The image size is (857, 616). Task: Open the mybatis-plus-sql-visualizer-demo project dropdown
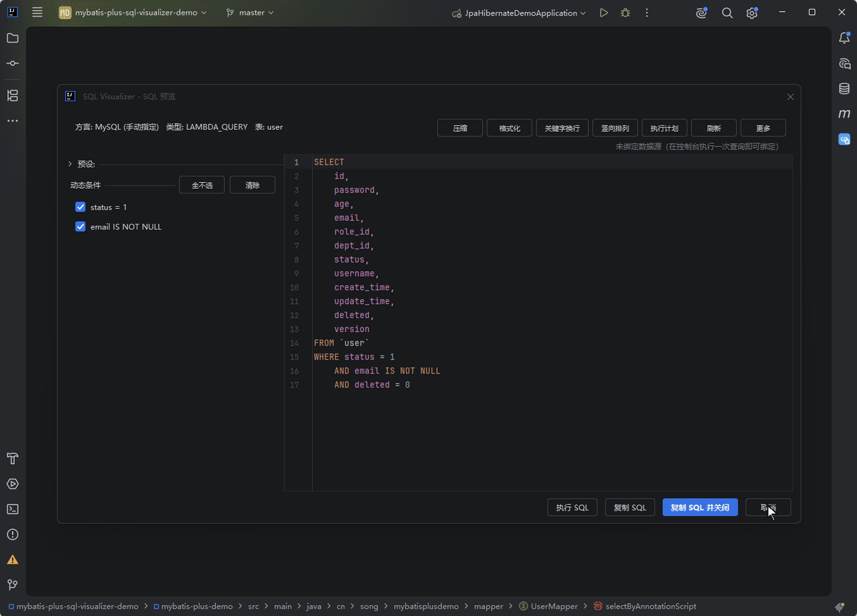pos(133,13)
